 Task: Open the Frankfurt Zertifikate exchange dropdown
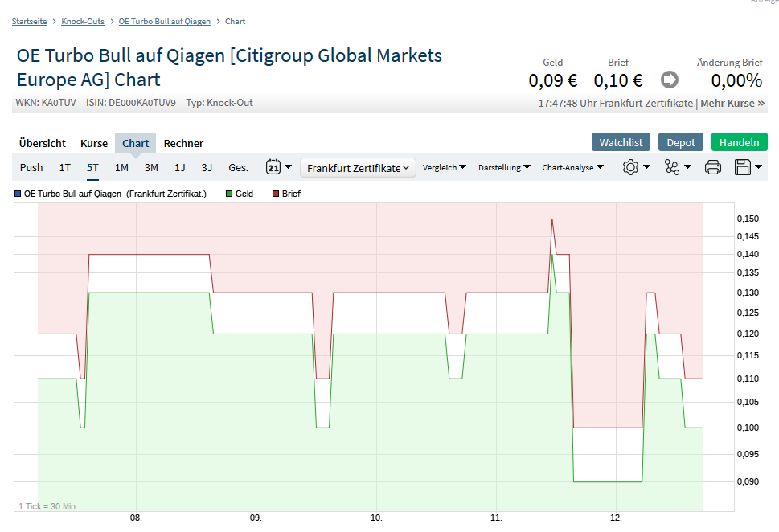(x=358, y=167)
